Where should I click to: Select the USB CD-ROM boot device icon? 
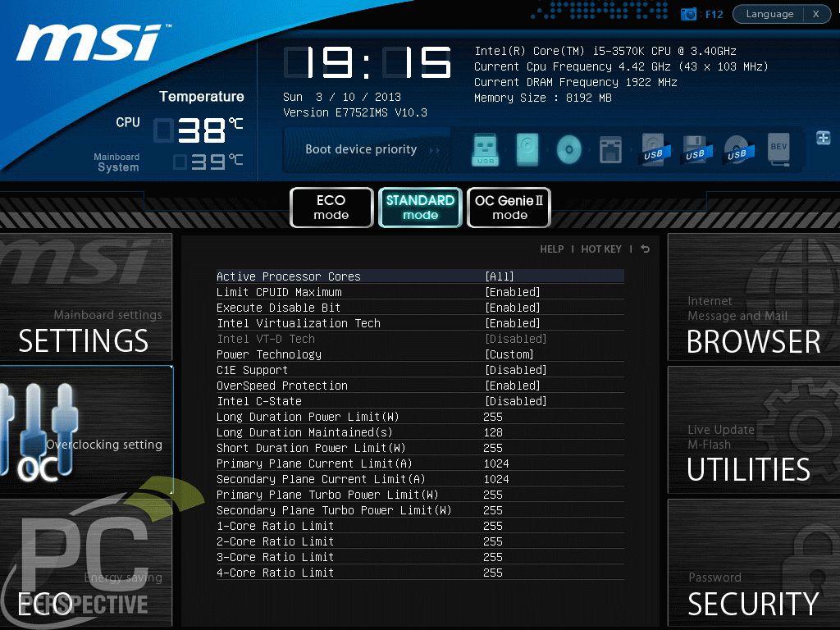pyautogui.click(x=737, y=149)
